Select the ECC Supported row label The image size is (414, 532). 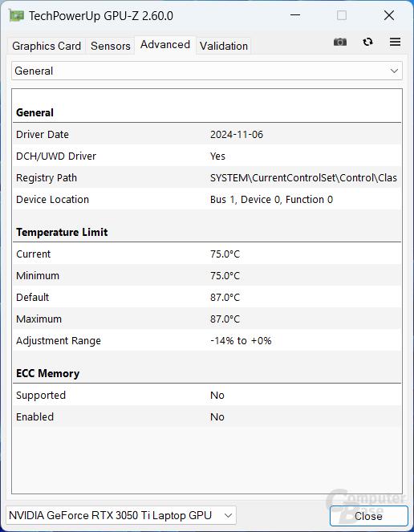(x=41, y=396)
